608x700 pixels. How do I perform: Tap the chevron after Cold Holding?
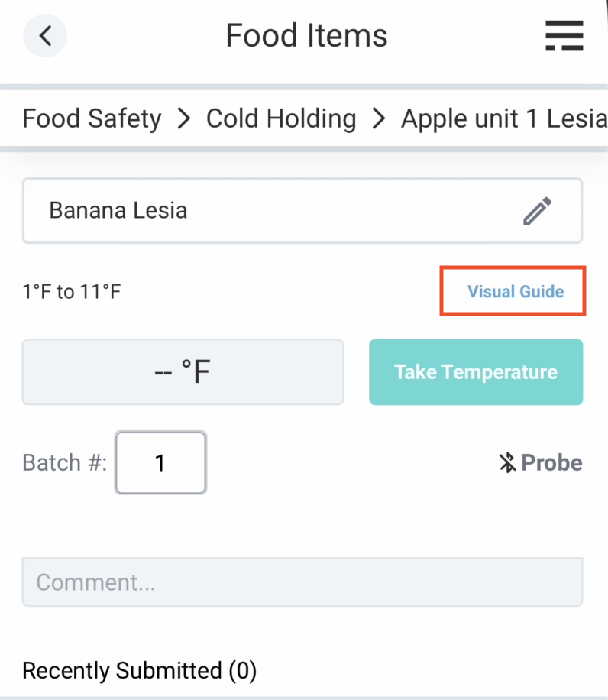click(x=378, y=118)
